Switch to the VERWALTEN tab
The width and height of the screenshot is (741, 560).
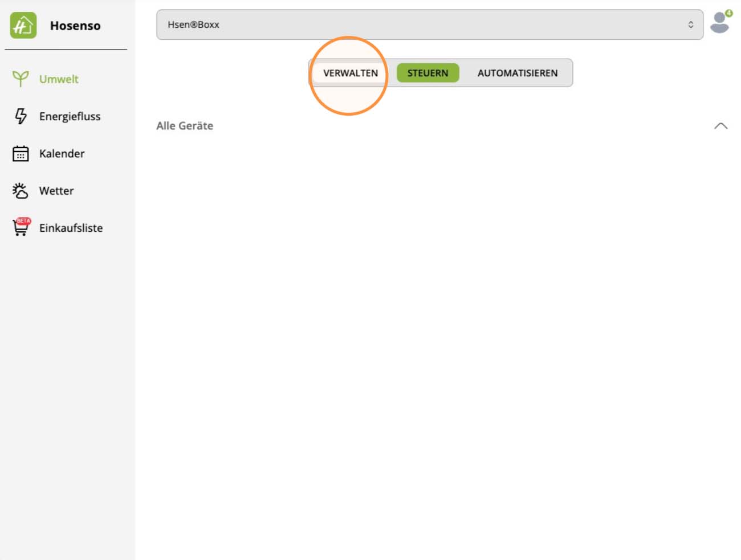tap(351, 73)
